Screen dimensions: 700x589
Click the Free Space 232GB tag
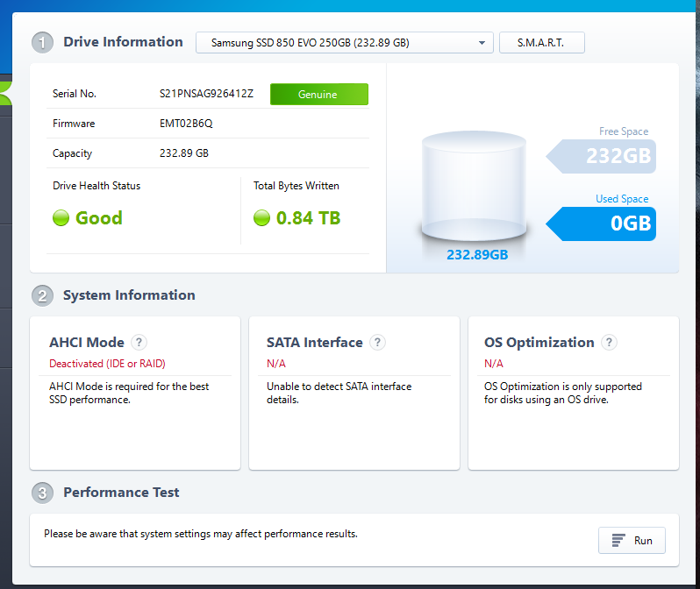[x=601, y=156]
